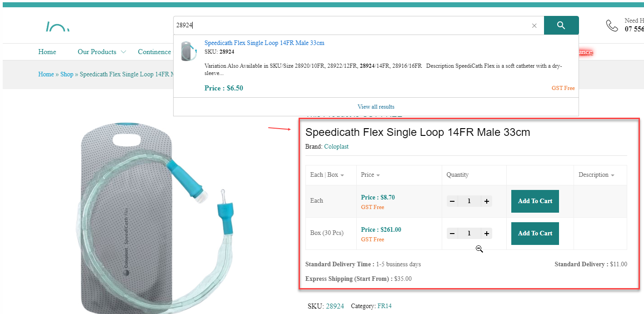Click the Price : $6.50 in search suggestion

(224, 88)
